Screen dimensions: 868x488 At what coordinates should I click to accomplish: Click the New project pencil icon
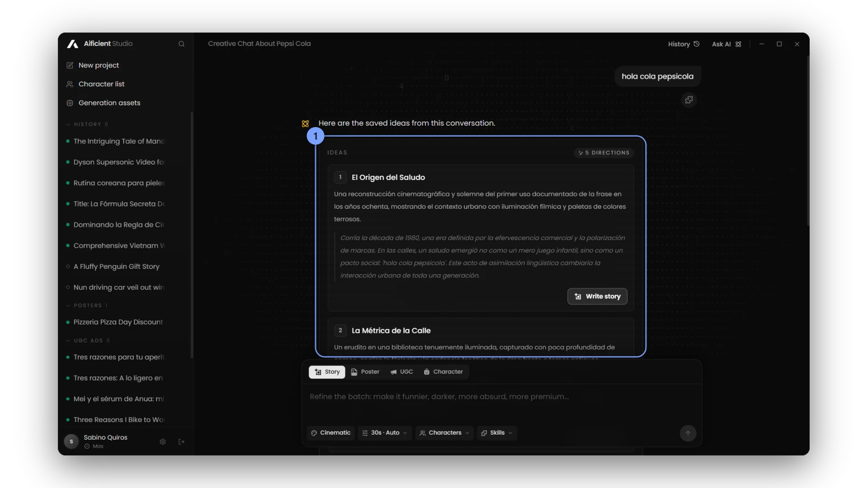point(70,65)
